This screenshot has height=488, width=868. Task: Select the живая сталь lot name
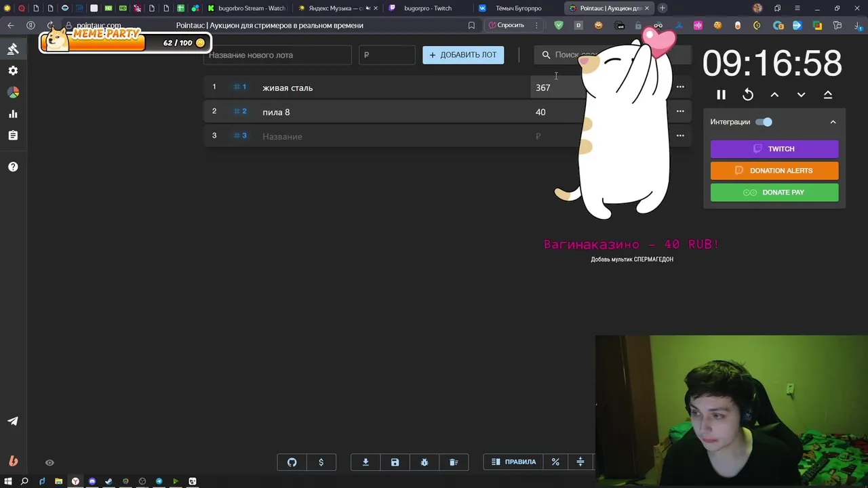pos(288,87)
